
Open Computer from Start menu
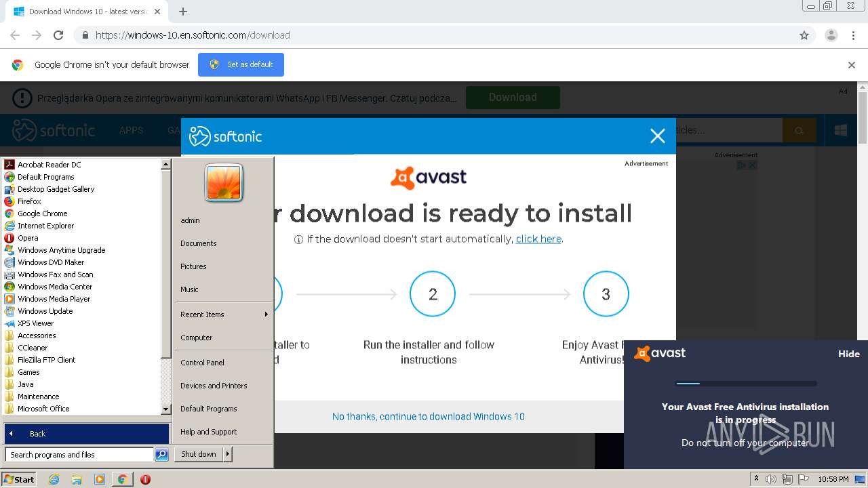tap(197, 338)
